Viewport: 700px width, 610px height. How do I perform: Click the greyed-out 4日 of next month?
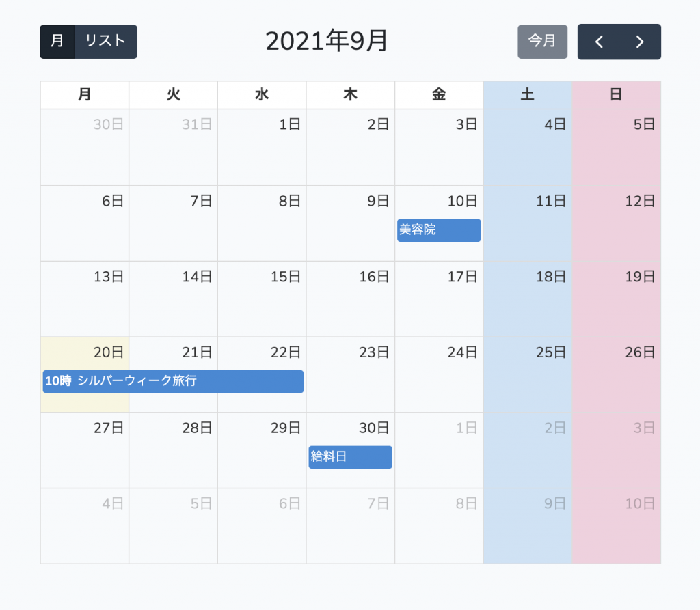(85, 526)
